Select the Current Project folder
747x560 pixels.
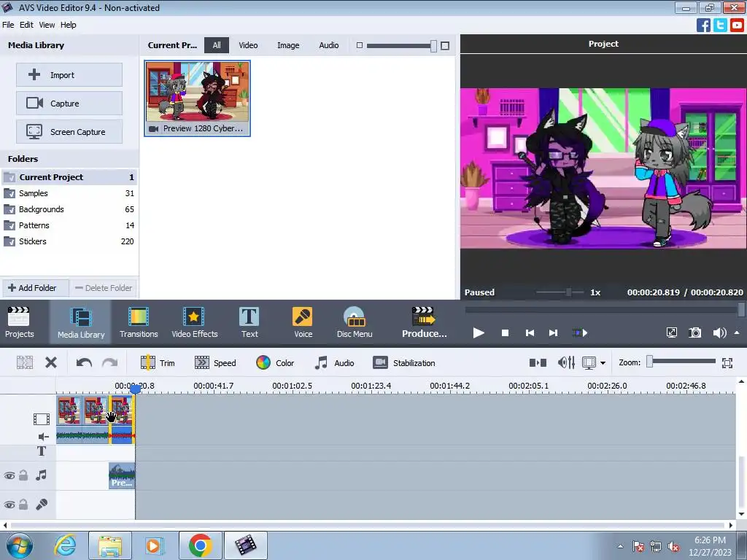coord(69,177)
